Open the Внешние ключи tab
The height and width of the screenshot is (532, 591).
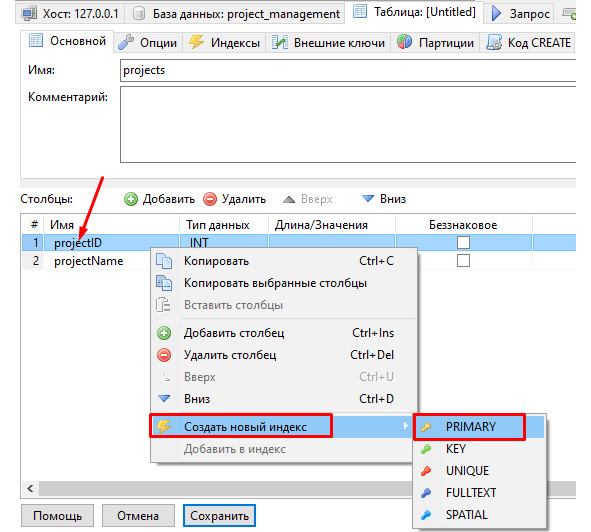(328, 43)
